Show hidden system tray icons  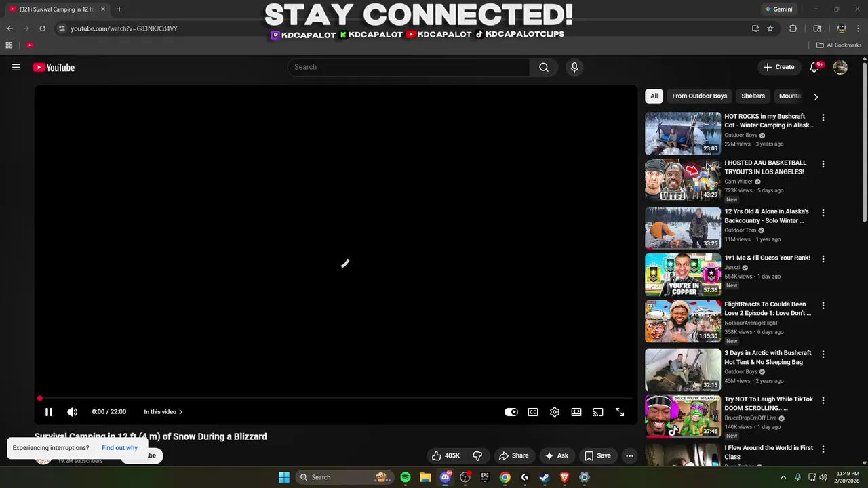(x=783, y=477)
